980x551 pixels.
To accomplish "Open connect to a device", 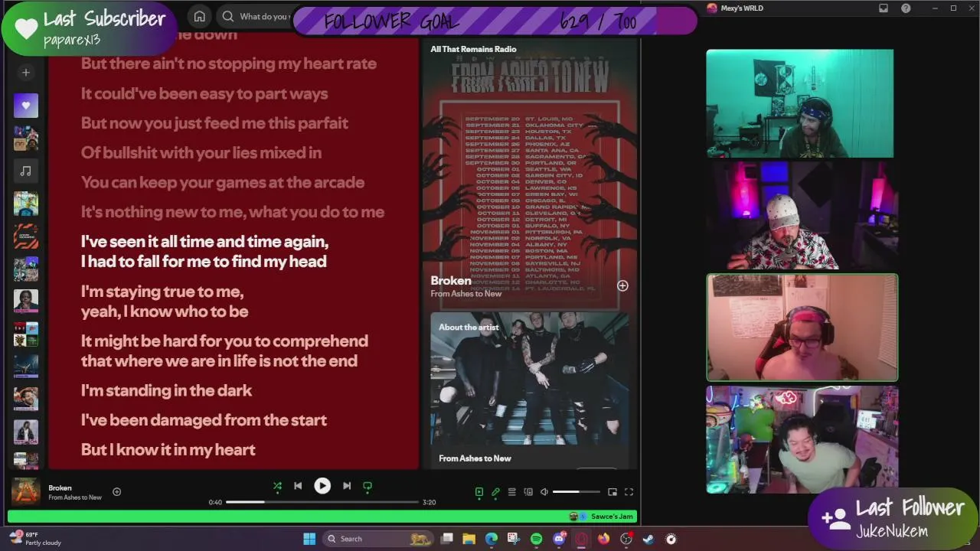I will (528, 492).
